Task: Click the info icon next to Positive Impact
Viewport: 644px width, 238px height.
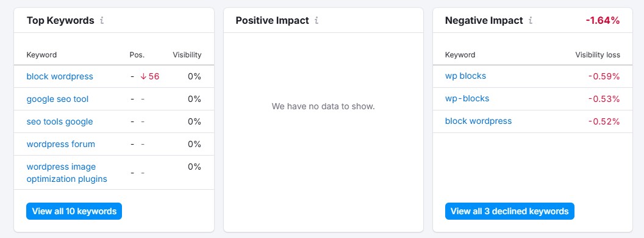Action: pos(317,21)
